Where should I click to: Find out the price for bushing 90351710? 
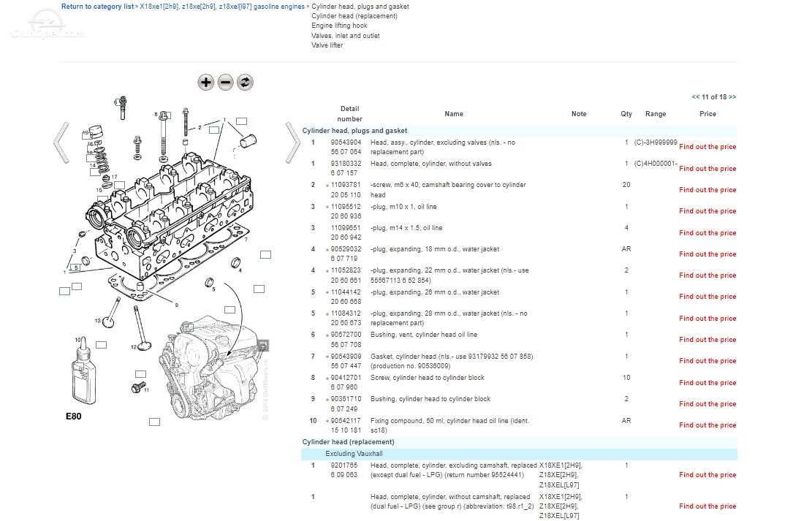(707, 404)
